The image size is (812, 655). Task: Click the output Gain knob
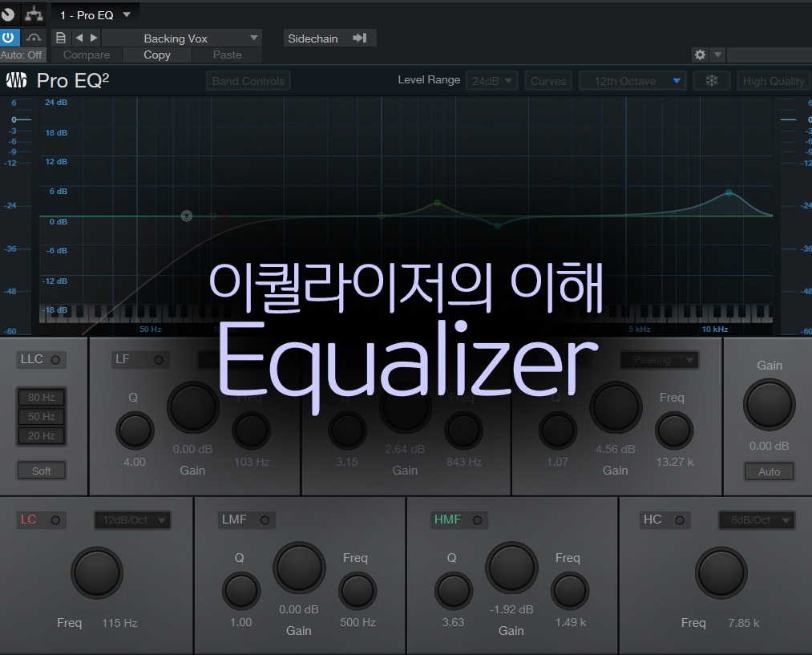[x=769, y=404]
